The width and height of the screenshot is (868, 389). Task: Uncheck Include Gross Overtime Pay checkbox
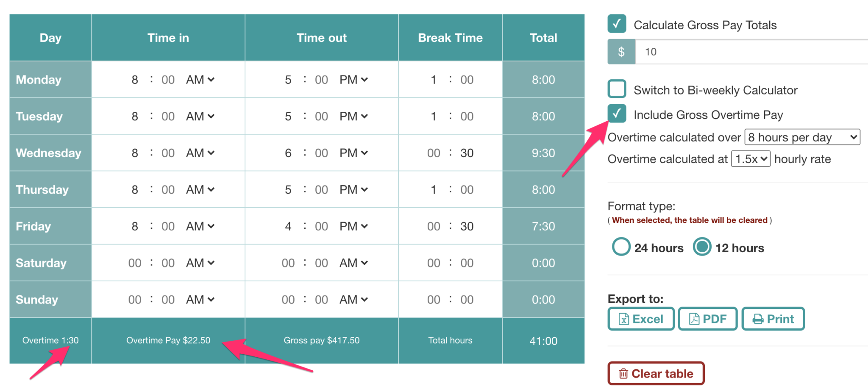pos(617,114)
